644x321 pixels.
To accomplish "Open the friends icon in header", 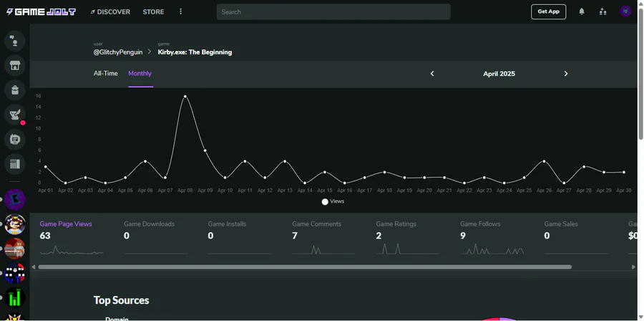I will 603,11.
